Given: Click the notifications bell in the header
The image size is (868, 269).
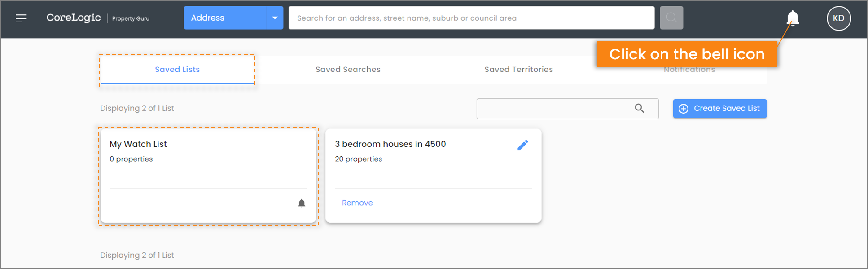Looking at the screenshot, I should (x=793, y=18).
